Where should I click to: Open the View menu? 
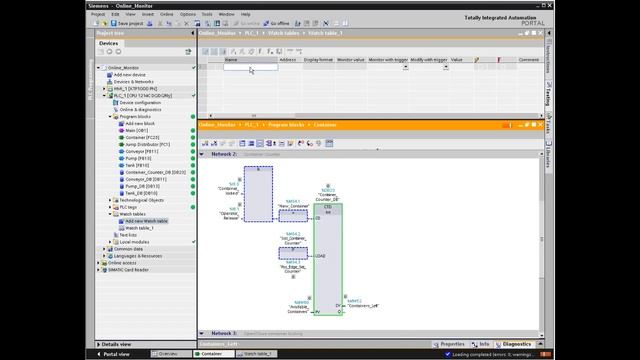(x=130, y=14)
